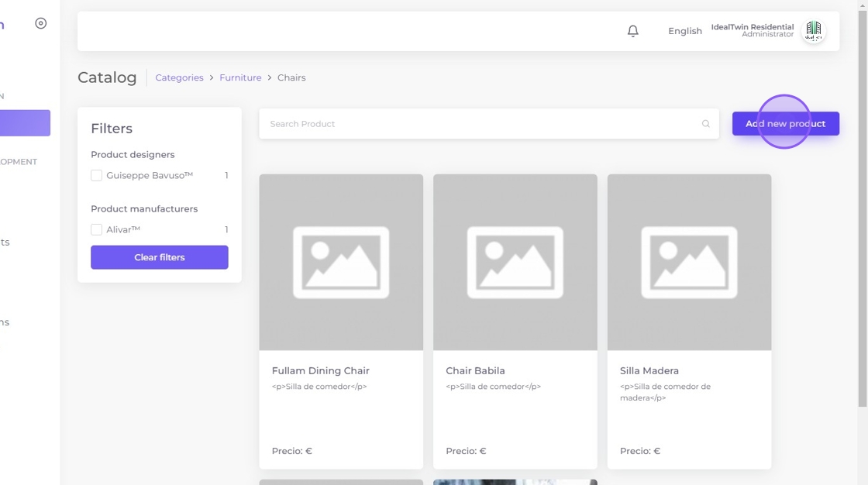Screen dimensions: 868x485
Task: Click the Clear filters button
Action: tap(159, 257)
